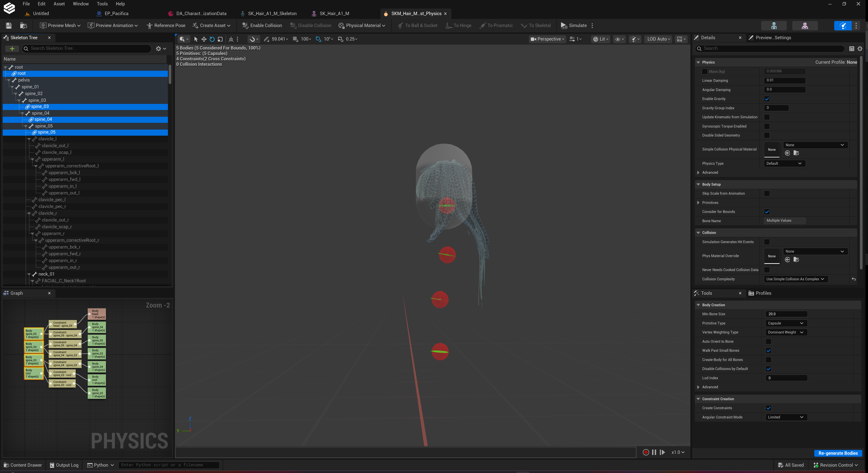Click Unreal Engine logo icon
Image resolution: width=868 pixels, height=473 pixels.
9,8
